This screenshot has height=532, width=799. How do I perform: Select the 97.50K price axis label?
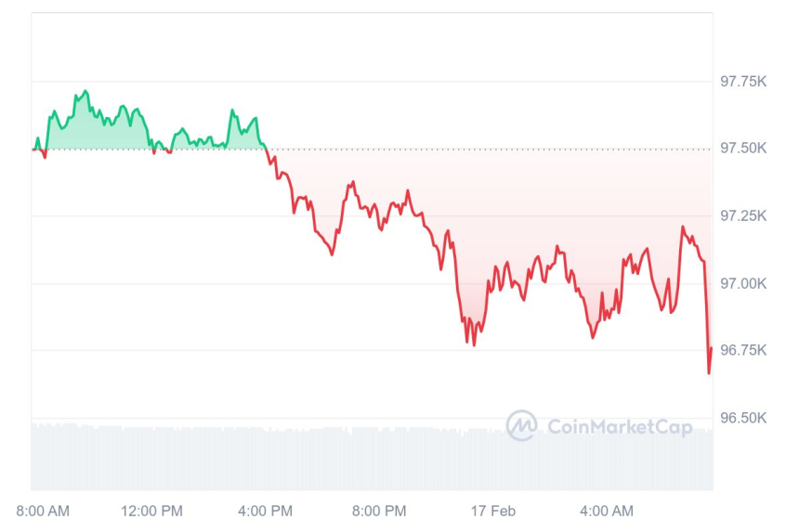743,149
